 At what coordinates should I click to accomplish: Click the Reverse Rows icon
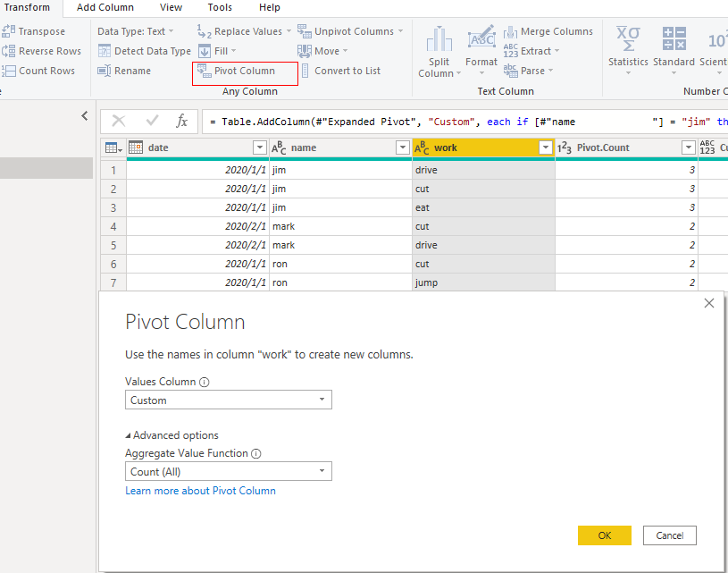click(8, 51)
